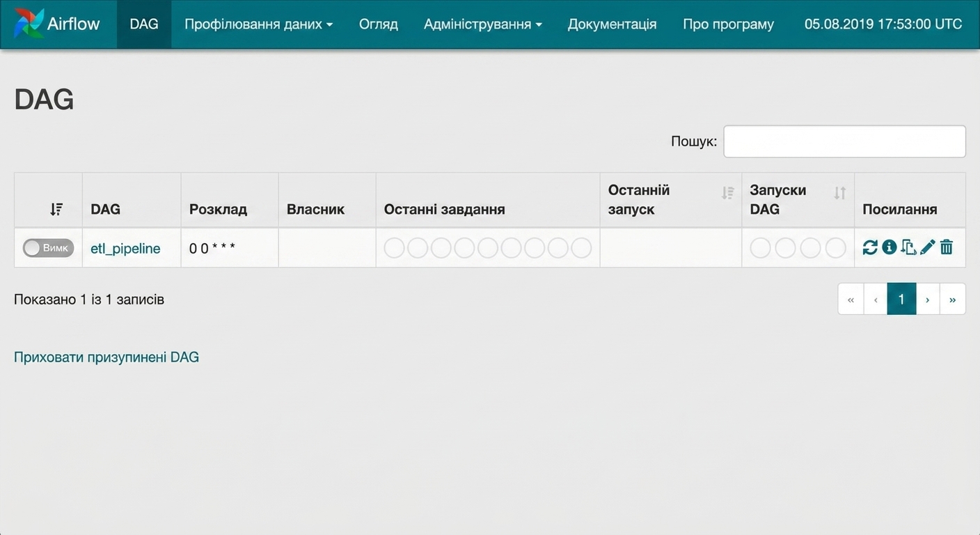Go to next page with › button
Image resolution: width=980 pixels, height=535 pixels.
[x=928, y=299]
